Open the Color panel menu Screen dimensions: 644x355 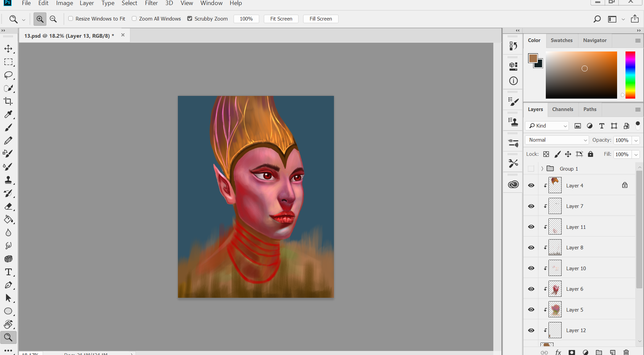pyautogui.click(x=638, y=41)
